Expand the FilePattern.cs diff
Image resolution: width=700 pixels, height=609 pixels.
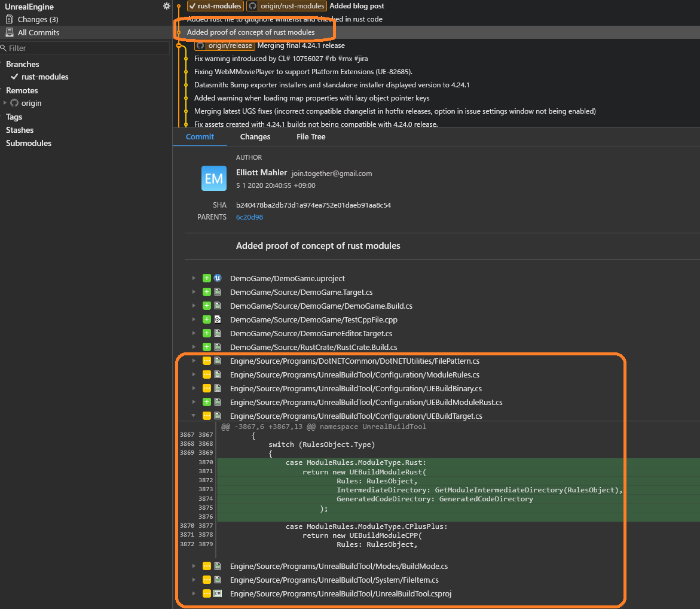coord(194,361)
